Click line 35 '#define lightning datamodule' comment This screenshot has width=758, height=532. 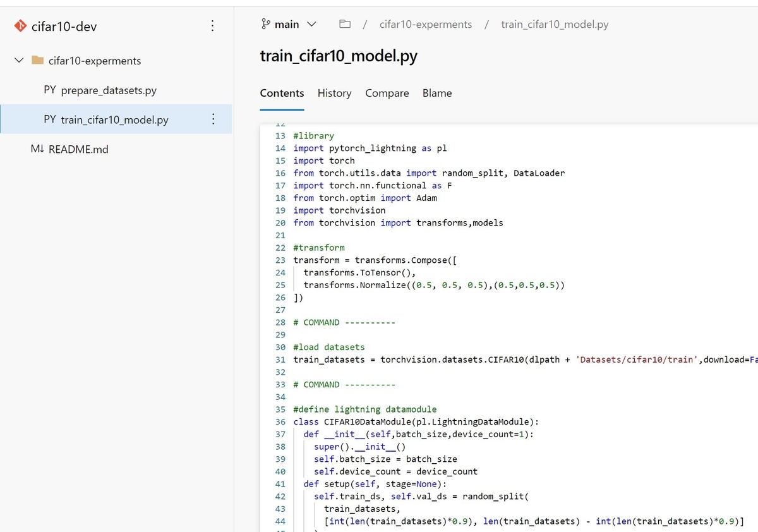pos(365,409)
